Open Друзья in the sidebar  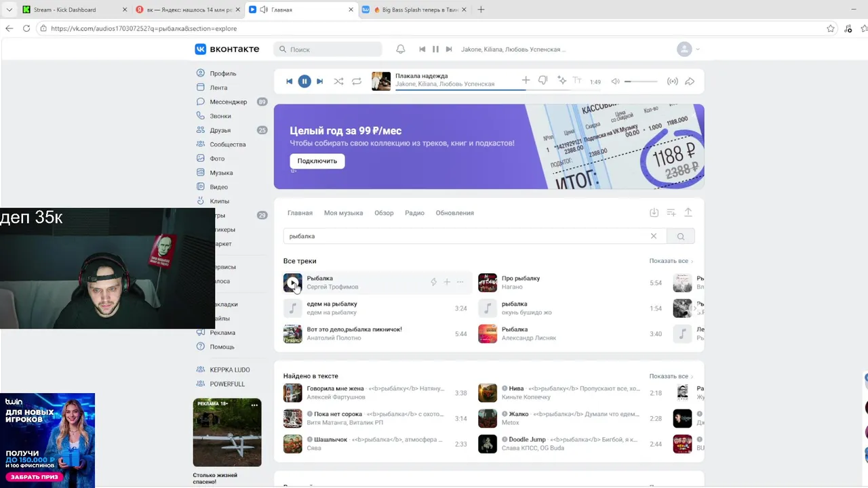pyautogui.click(x=220, y=130)
